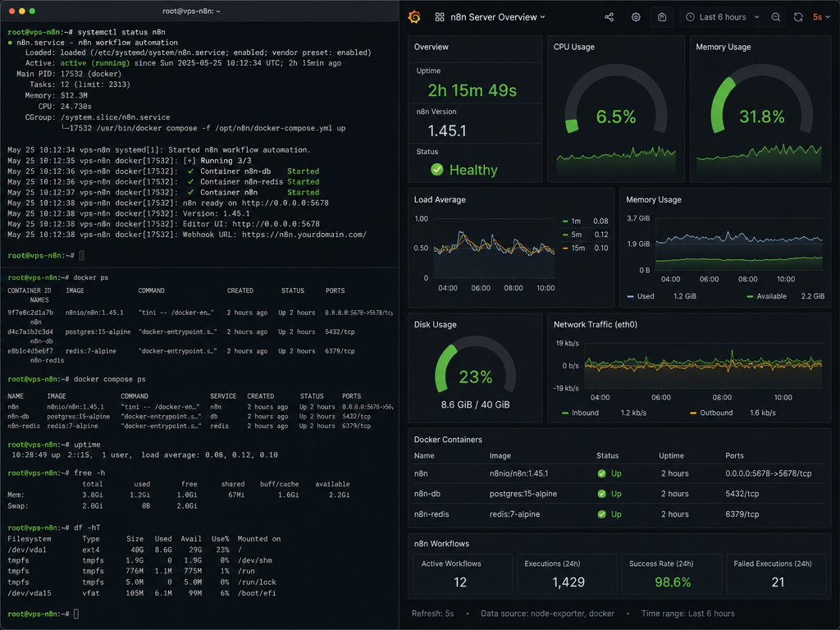
Task: Open the Overview panel title menu
Action: point(431,47)
